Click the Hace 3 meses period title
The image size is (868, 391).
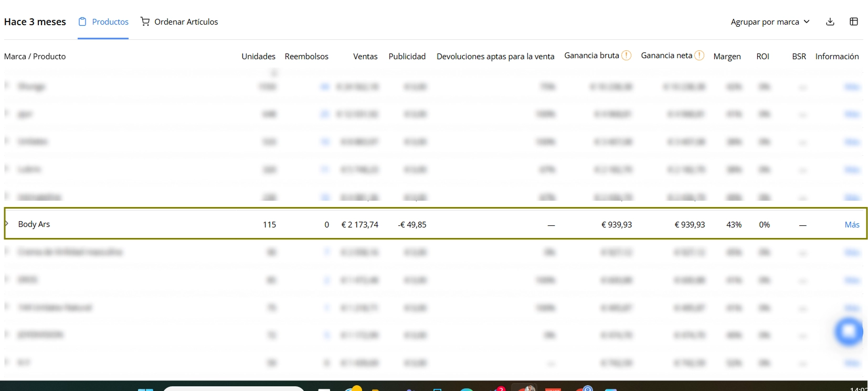[x=35, y=21]
